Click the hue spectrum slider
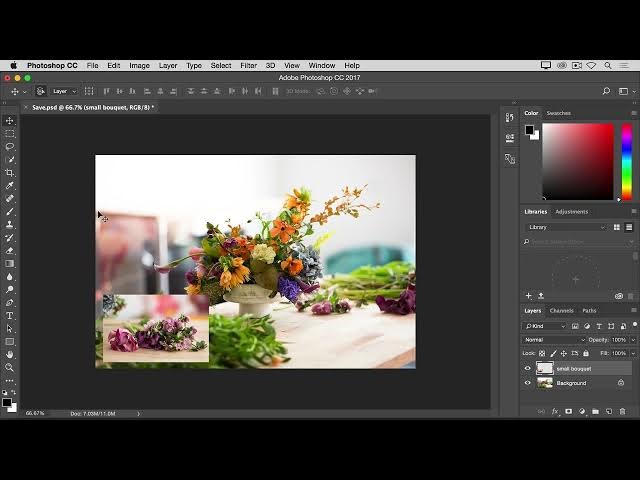Screen dimensions: 640x480 (x=626, y=160)
